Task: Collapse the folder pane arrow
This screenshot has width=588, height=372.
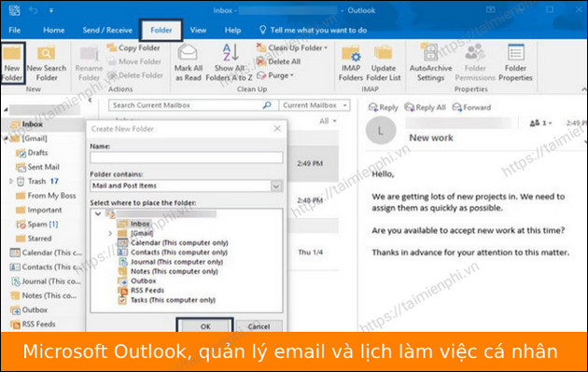Action: coord(90,100)
